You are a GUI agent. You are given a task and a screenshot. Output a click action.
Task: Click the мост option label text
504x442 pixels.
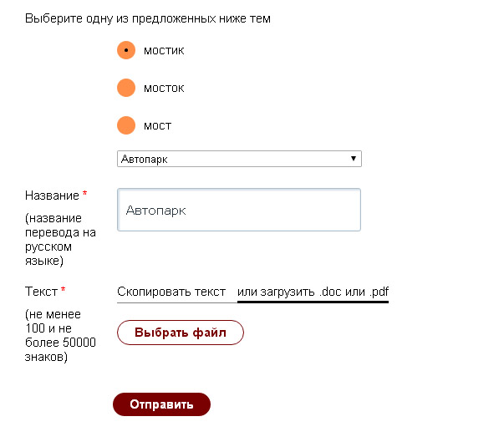pos(157,125)
